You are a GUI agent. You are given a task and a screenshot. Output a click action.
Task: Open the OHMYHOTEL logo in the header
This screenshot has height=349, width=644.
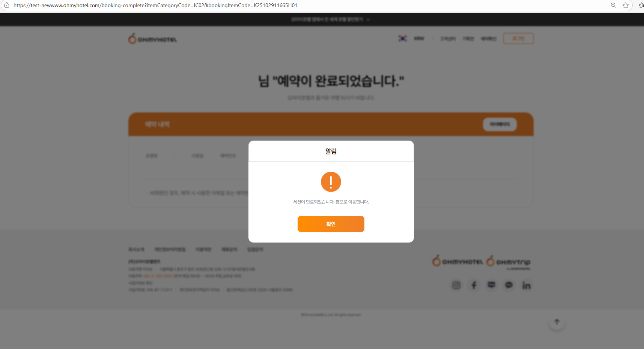[152, 39]
